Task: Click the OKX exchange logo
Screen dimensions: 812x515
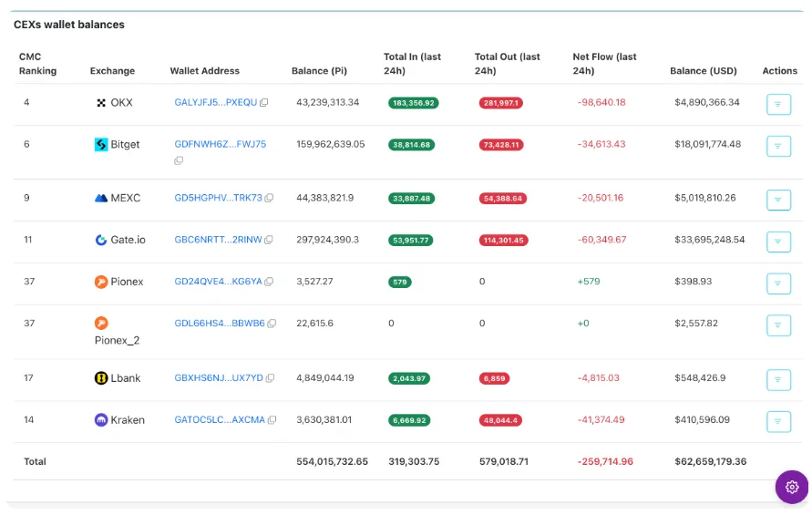Action: [x=101, y=103]
